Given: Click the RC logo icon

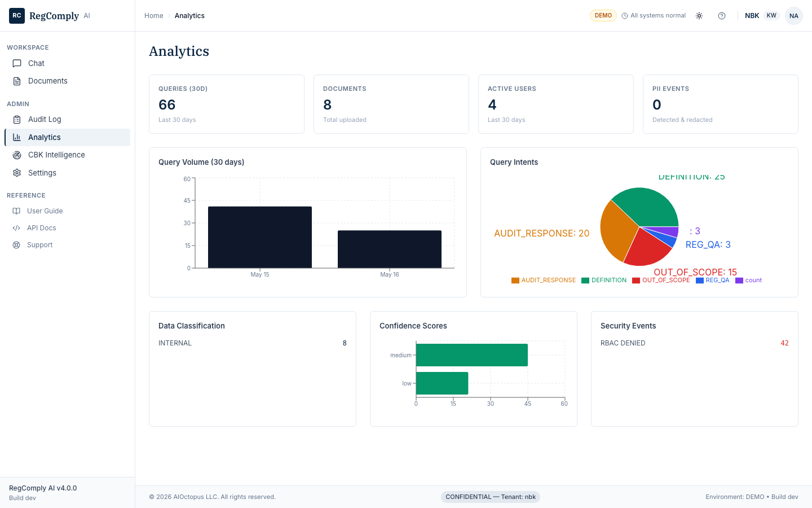Looking at the screenshot, I should point(17,16).
